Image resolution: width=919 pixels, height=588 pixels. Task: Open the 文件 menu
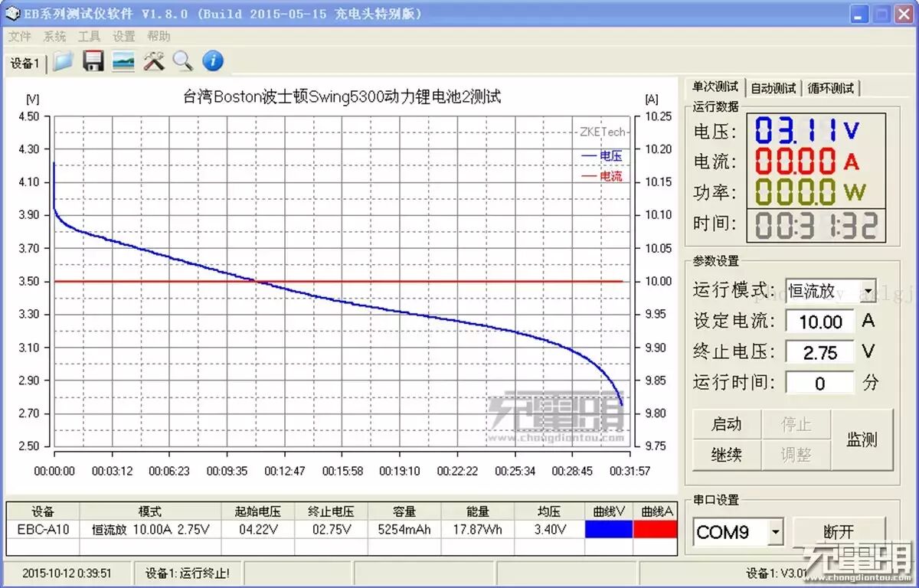click(x=19, y=36)
